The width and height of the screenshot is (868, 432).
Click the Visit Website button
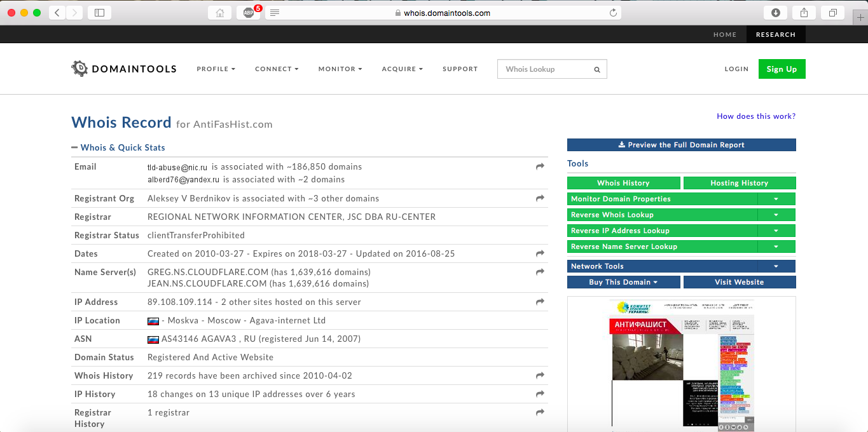point(740,282)
